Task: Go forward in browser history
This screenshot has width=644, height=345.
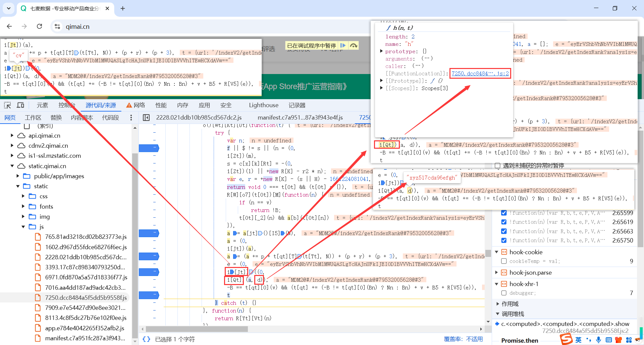Action: click(x=24, y=26)
